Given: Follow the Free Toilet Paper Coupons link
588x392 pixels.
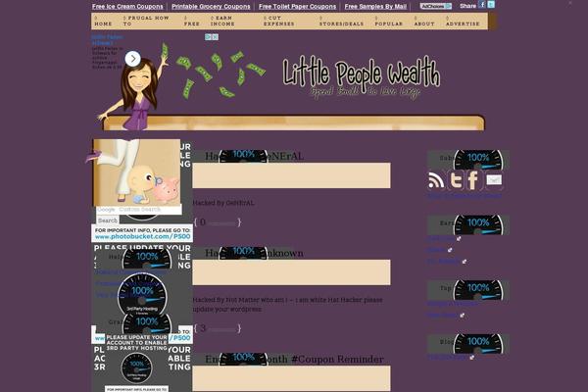Looking at the screenshot, I should pos(297,7).
